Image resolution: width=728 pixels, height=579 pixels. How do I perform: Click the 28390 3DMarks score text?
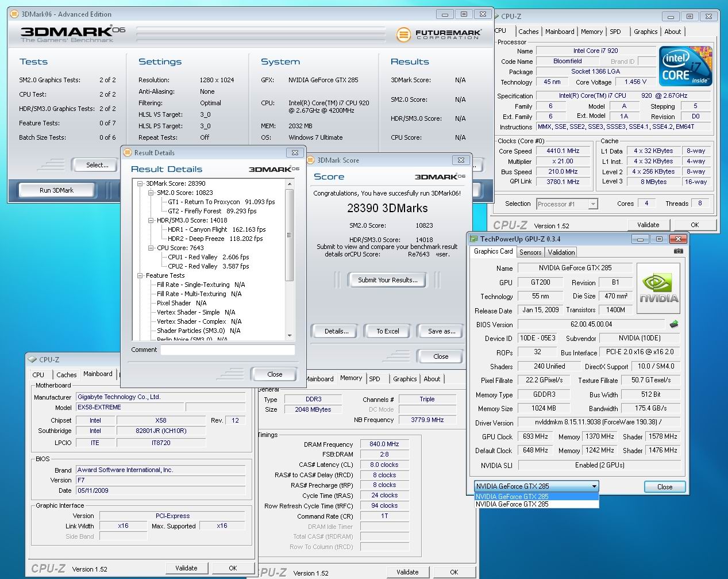(x=387, y=208)
